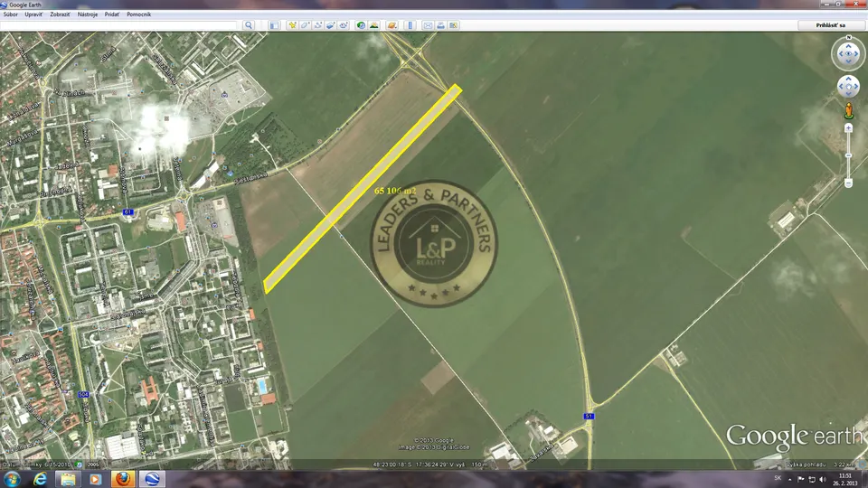The height and width of the screenshot is (488, 868).
Task: View in Google Maps icon
Action: pyautogui.click(x=453, y=25)
